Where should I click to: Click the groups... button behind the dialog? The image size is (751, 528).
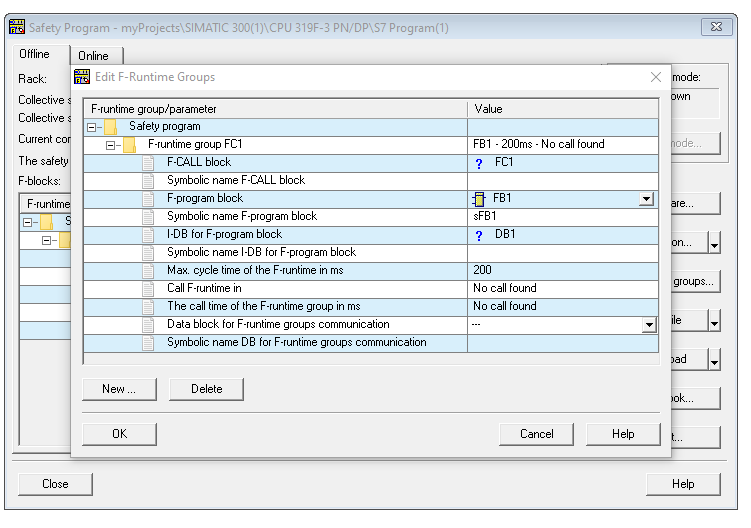(695, 282)
